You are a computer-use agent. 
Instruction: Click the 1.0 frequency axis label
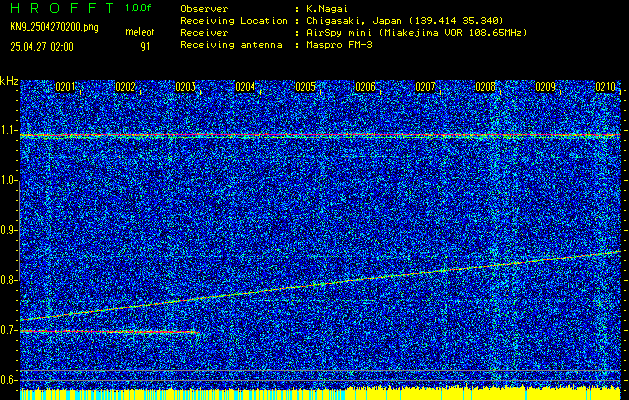point(8,180)
